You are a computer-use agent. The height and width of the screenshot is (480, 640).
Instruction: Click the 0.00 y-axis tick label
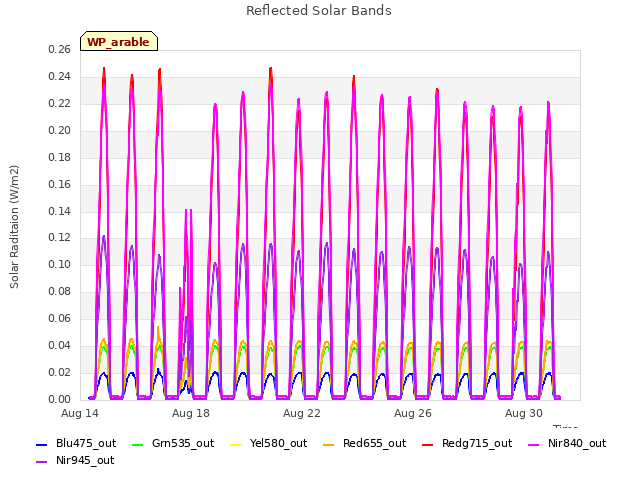(59, 399)
